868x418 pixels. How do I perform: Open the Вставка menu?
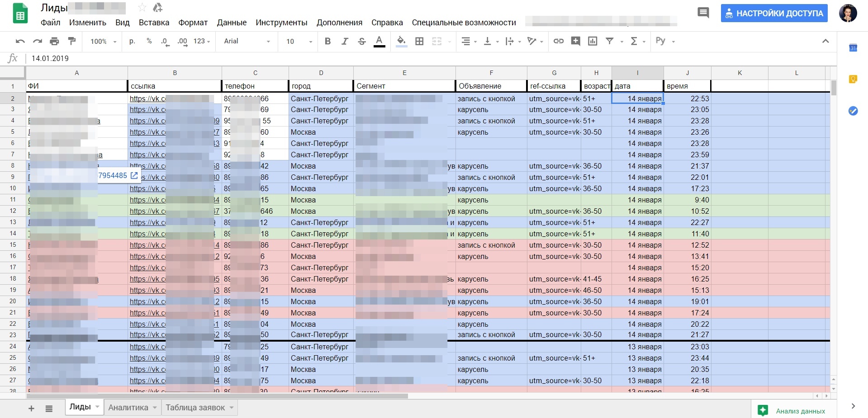154,23
